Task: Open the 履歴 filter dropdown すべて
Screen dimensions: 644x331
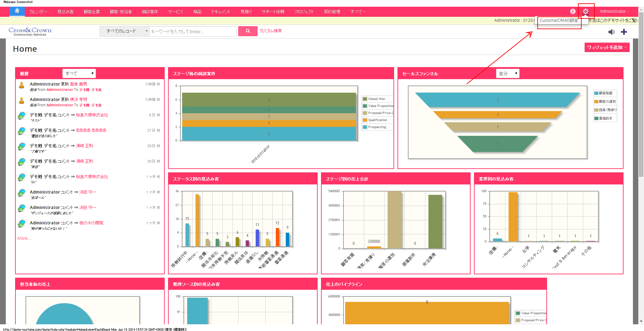Action: (x=79, y=73)
